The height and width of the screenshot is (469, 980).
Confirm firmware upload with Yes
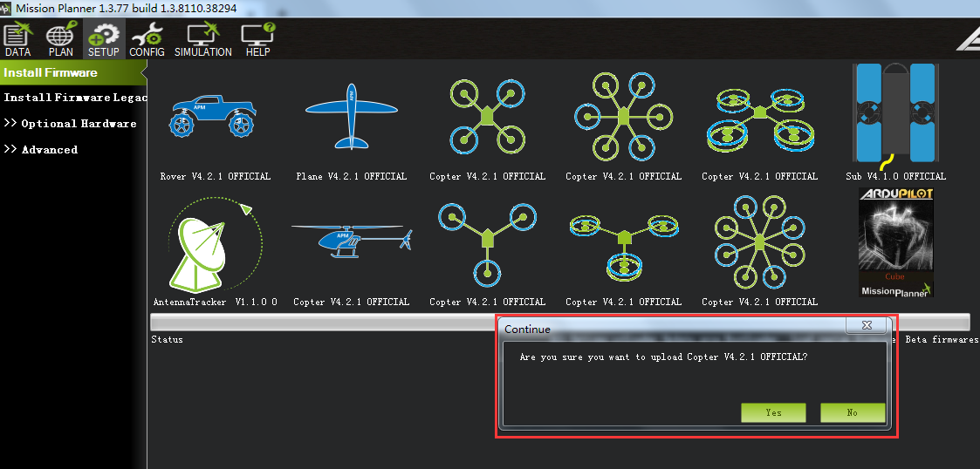pos(773,412)
